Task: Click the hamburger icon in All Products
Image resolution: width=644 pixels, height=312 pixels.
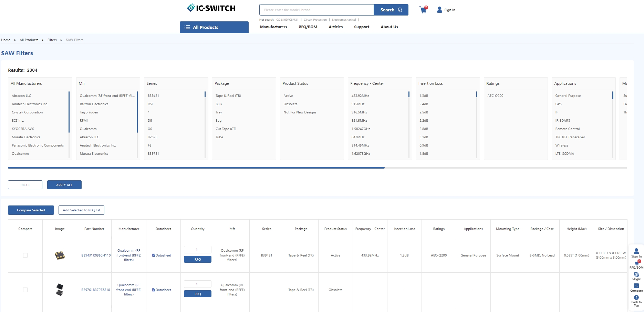Action: 187,27
